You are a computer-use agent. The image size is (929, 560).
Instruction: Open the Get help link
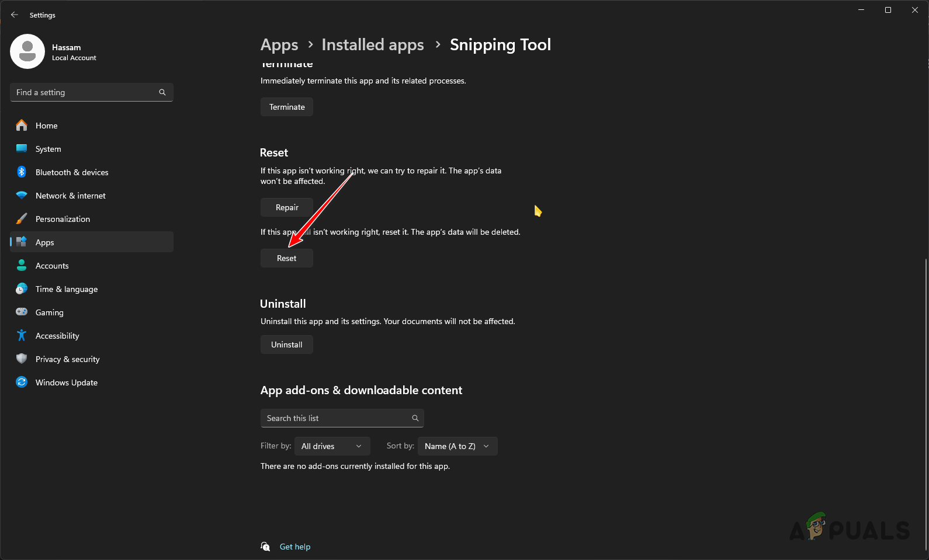[x=295, y=547]
